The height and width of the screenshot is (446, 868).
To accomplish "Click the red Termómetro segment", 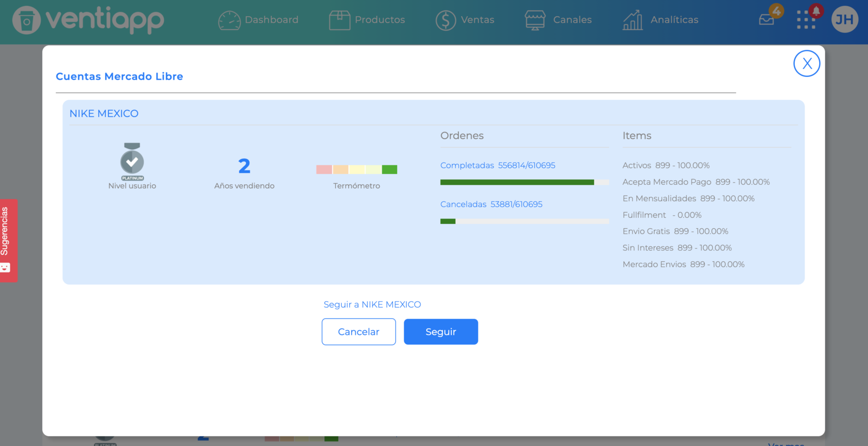I will (x=324, y=170).
